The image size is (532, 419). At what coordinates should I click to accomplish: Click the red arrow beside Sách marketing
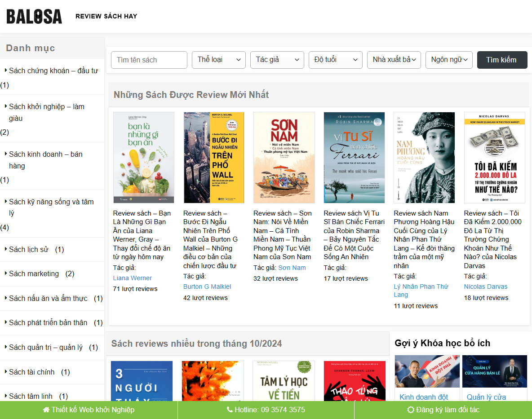point(6,273)
